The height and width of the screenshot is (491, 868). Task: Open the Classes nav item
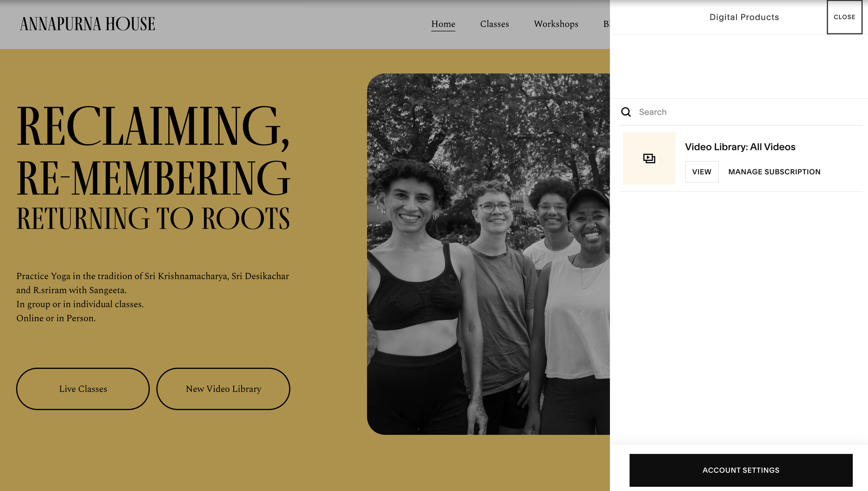tap(494, 24)
